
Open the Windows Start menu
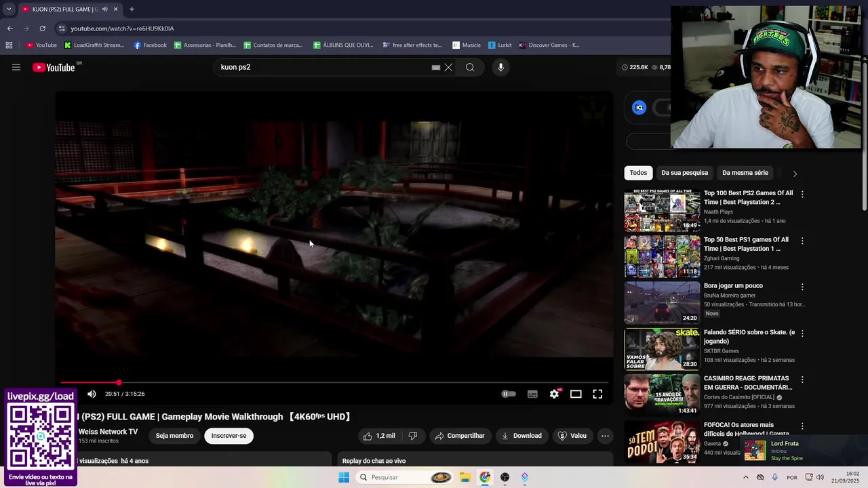(x=344, y=477)
